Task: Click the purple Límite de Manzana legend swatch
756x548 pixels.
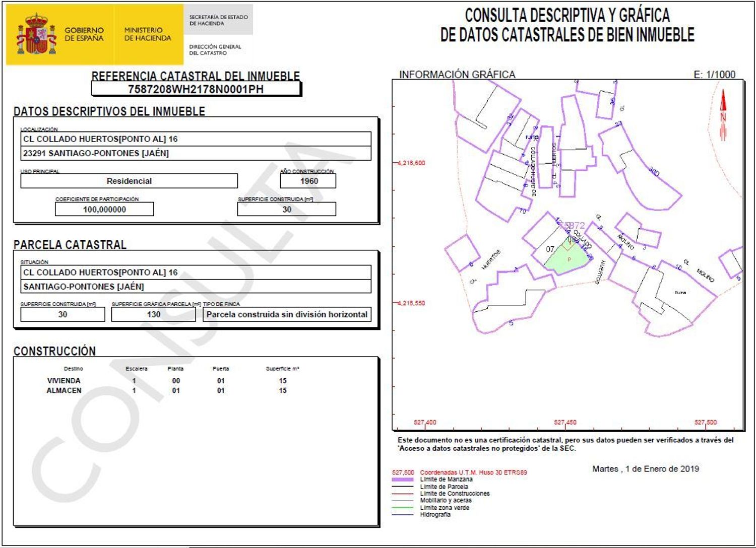Action: [x=403, y=480]
